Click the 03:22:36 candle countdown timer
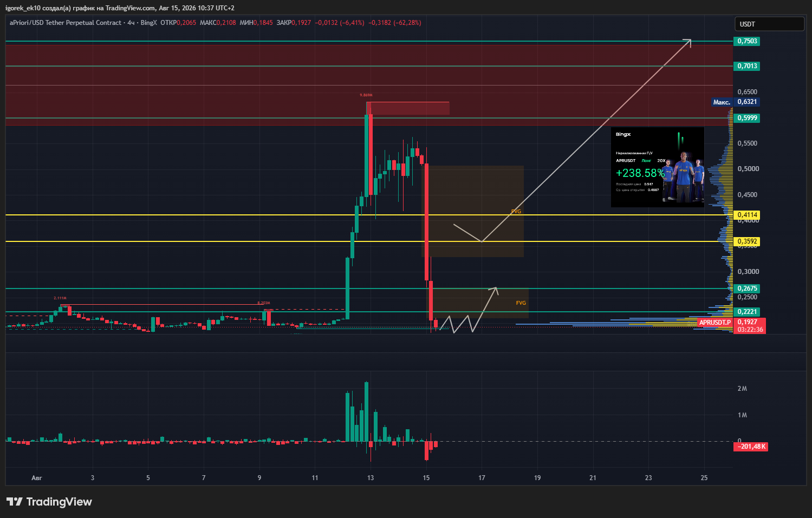The image size is (812, 518). coord(750,330)
